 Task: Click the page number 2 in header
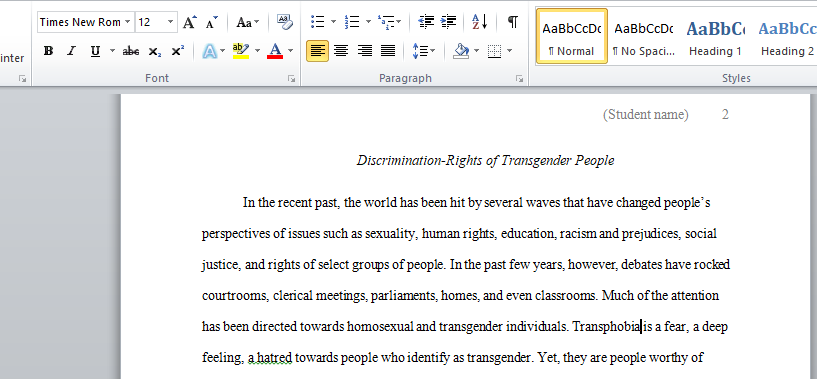[725, 114]
